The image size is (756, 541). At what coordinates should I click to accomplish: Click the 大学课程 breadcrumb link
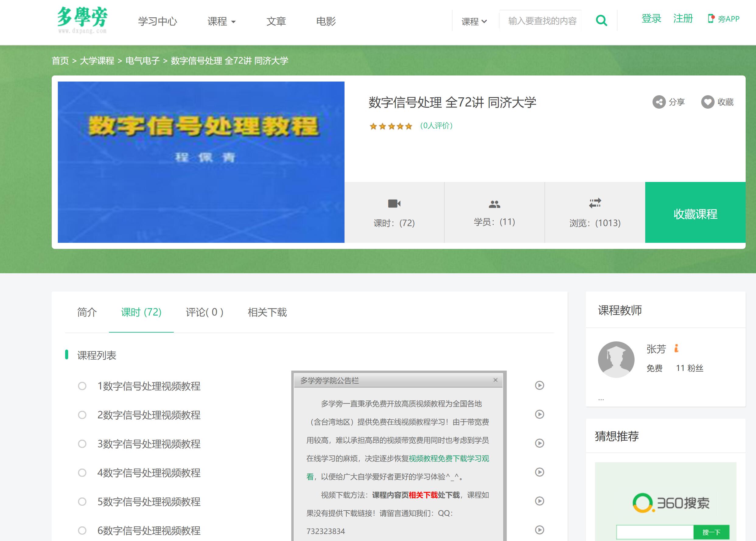click(x=97, y=61)
